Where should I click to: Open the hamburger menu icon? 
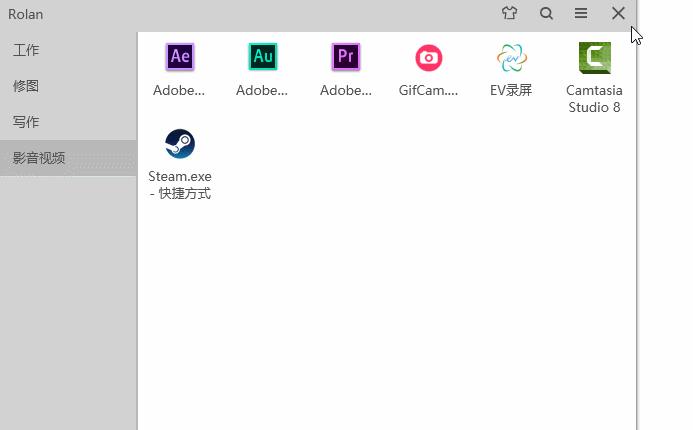click(x=581, y=13)
